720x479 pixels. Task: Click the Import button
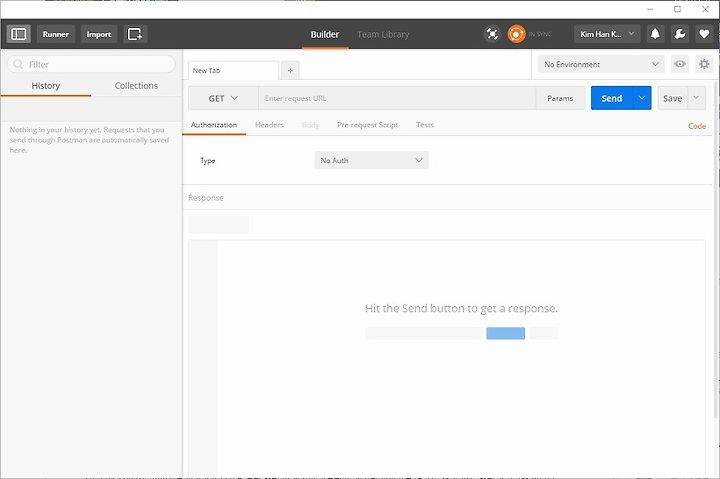click(x=99, y=34)
